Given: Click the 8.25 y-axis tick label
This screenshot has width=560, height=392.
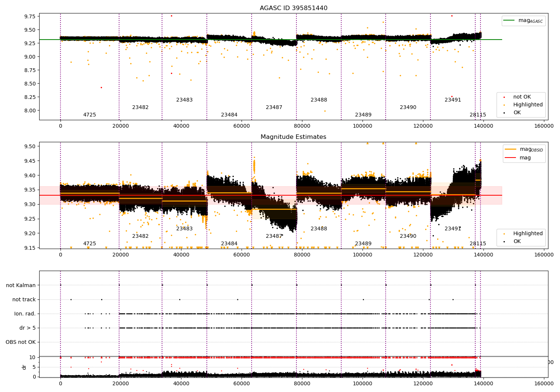Looking at the screenshot, I should (x=29, y=97).
